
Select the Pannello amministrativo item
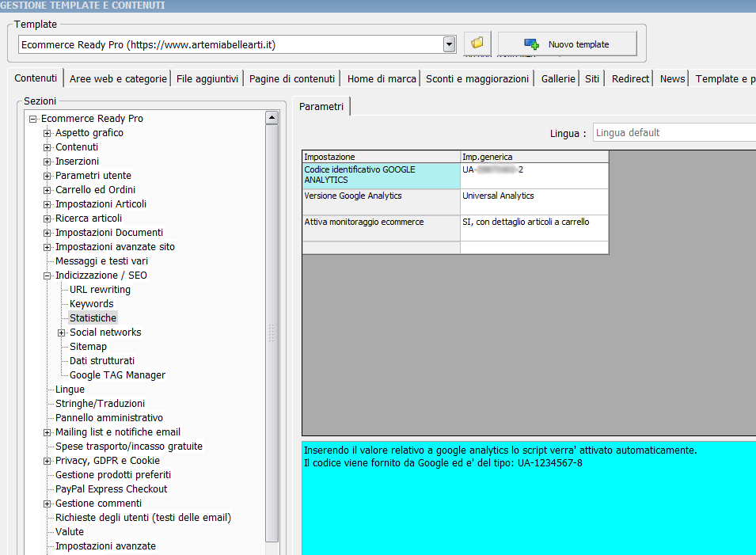109,417
